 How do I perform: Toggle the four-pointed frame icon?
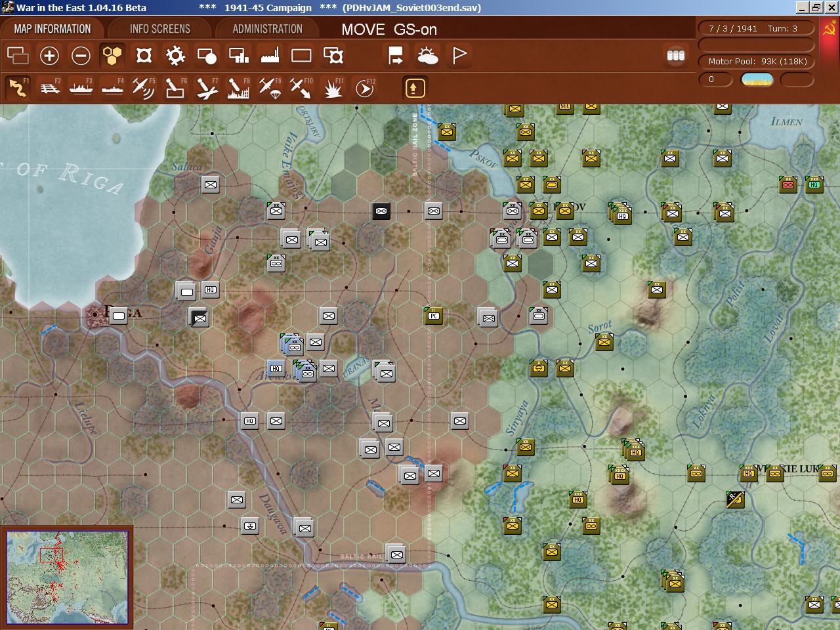coord(144,56)
